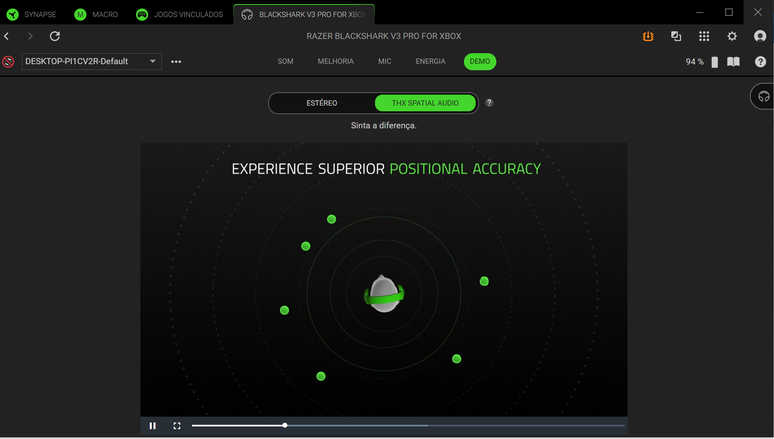
Task: Select the BlackShark V3 Pro for Xbox tab
Action: 304,14
